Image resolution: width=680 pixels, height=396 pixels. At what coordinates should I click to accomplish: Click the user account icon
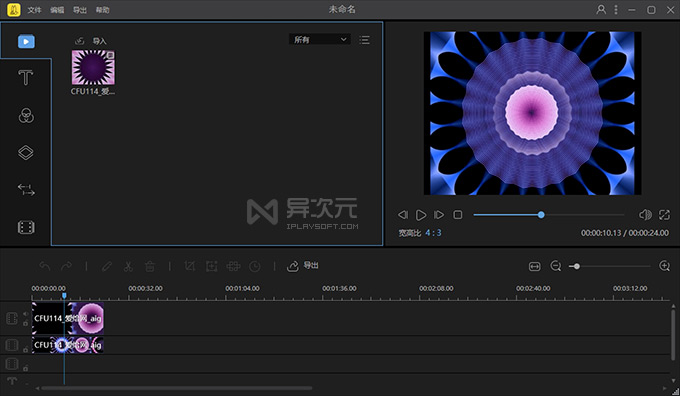coord(601,9)
